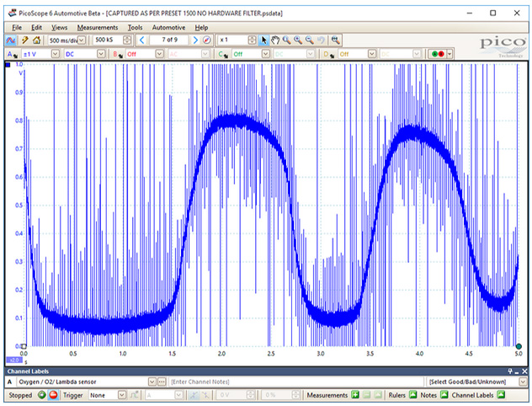The height and width of the screenshot is (406, 532).
Task: Open the Edit menu
Action: coord(36,28)
